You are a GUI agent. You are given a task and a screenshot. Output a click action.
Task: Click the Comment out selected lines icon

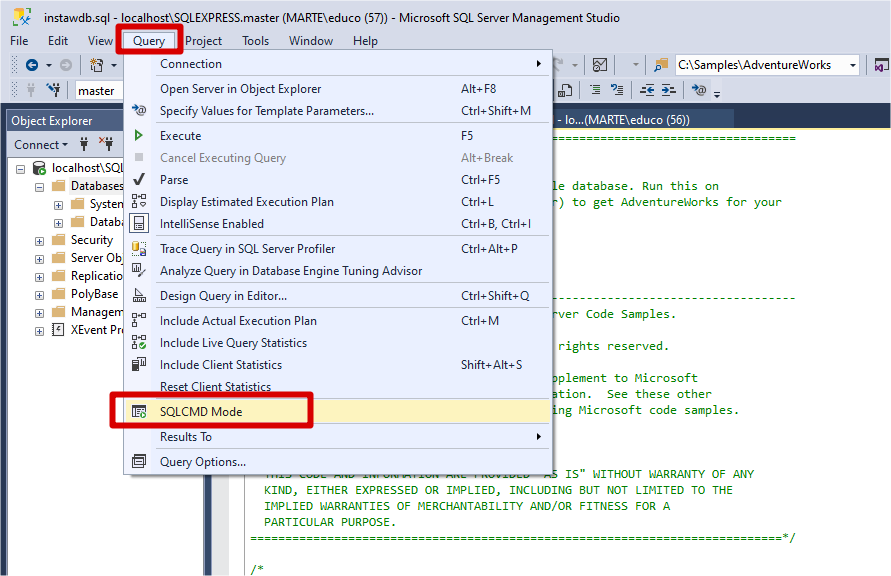[595, 90]
